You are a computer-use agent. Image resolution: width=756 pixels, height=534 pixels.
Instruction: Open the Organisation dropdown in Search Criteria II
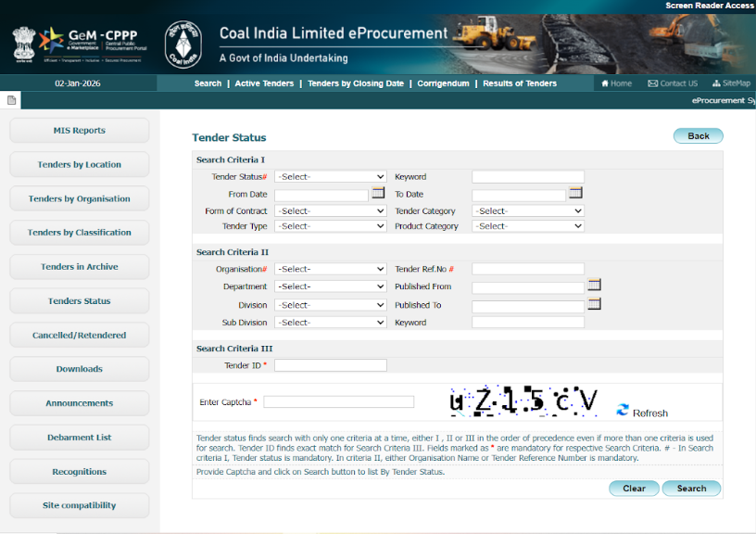click(329, 269)
